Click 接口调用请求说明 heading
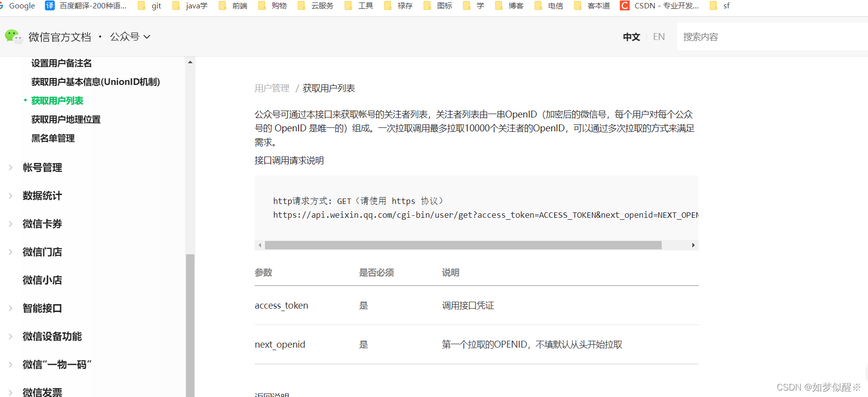Screen dimensions: 868x397 289,160
